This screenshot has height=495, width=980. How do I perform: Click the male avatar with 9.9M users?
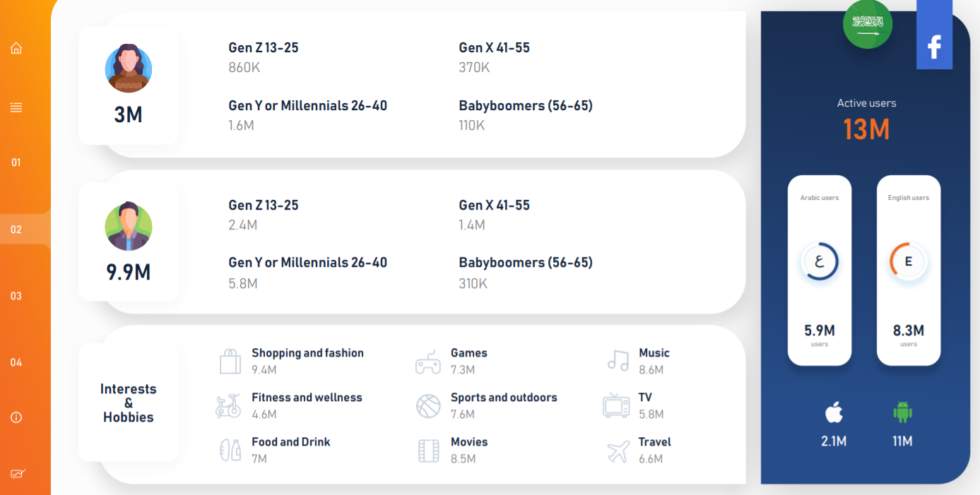coord(129,227)
